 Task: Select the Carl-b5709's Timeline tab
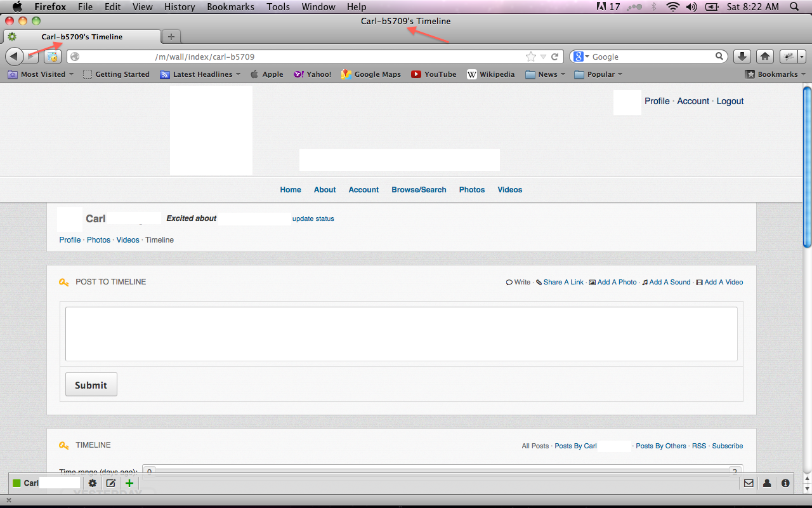pyautogui.click(x=82, y=37)
